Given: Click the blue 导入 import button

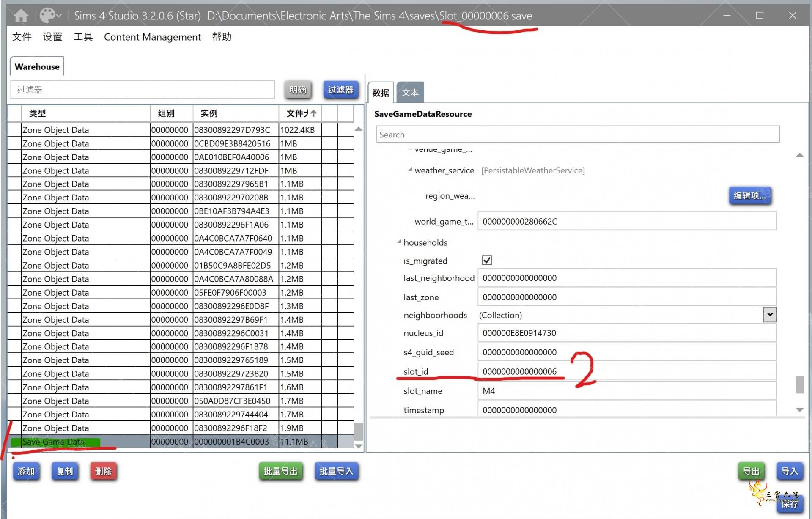Looking at the screenshot, I should (789, 471).
